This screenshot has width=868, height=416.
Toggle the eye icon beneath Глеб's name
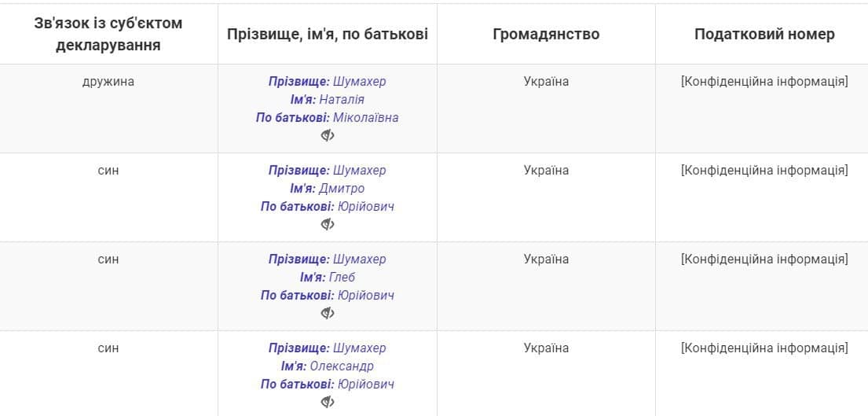327,313
